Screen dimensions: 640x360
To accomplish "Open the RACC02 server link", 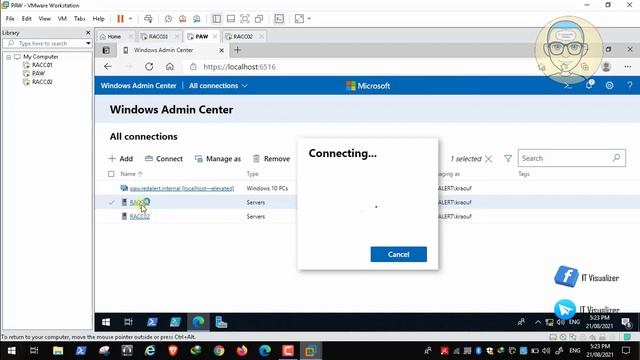I will tap(140, 217).
